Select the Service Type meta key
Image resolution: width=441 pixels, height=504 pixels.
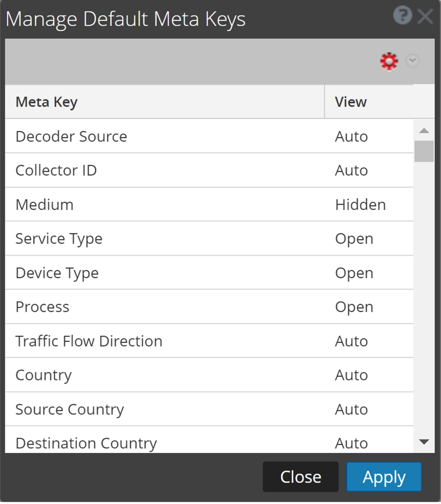(59, 239)
